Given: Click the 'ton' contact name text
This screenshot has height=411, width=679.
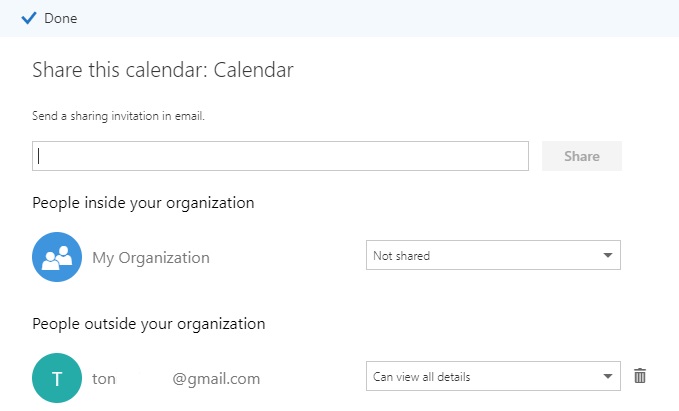Looking at the screenshot, I should (x=104, y=379).
